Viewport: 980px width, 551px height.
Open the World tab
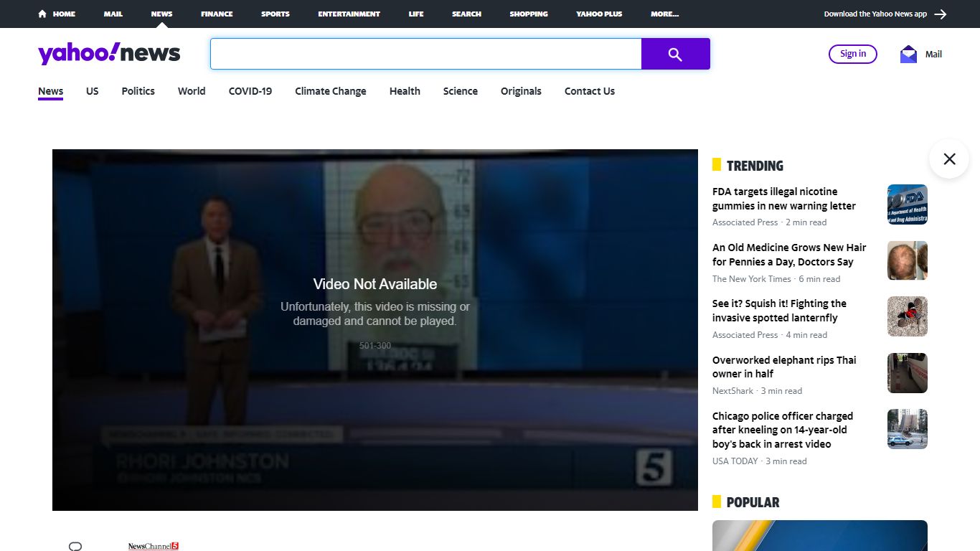(192, 91)
